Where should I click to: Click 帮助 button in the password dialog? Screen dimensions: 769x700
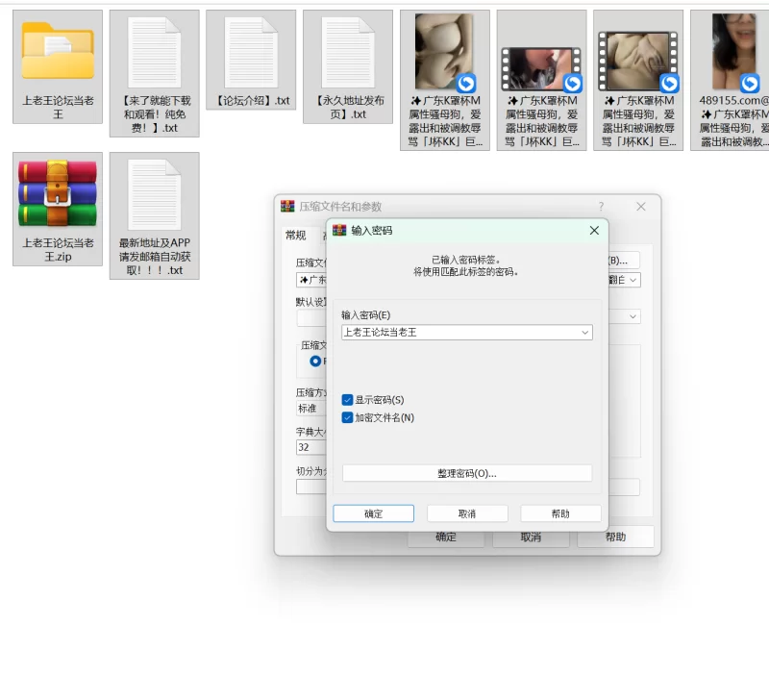tap(560, 513)
